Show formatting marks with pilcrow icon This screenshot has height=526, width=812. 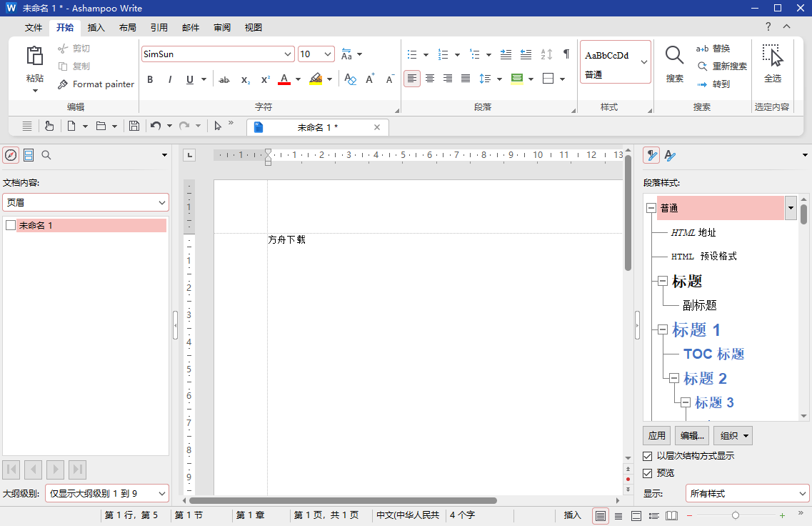point(566,54)
